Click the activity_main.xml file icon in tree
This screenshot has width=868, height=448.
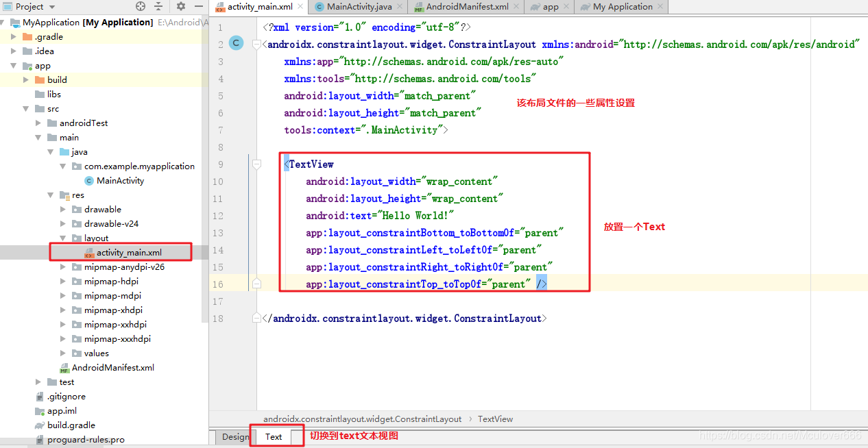pyautogui.click(x=89, y=253)
